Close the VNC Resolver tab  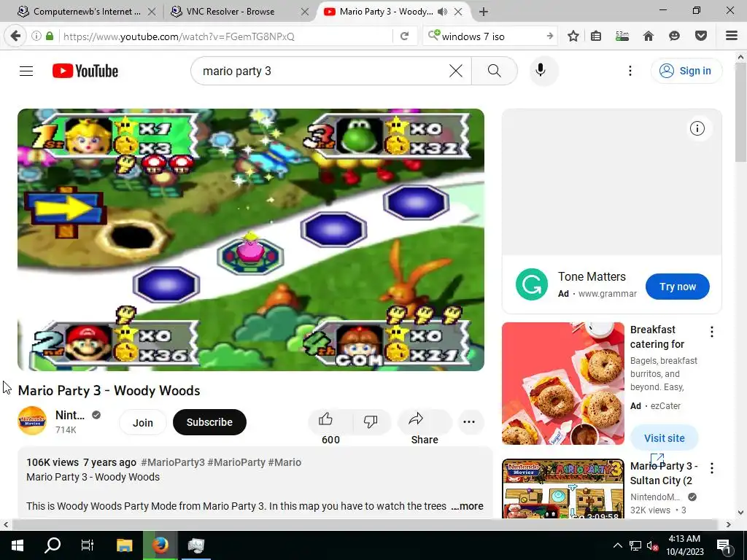coord(305,12)
